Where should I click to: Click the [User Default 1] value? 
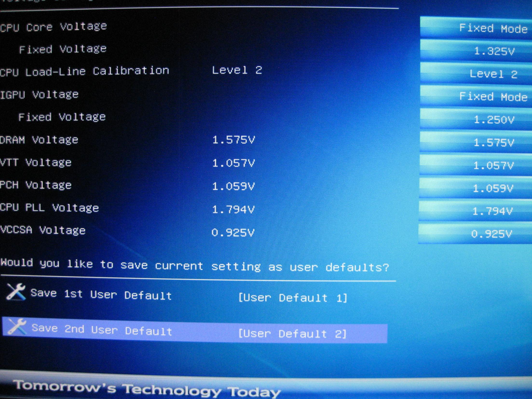[x=293, y=298]
